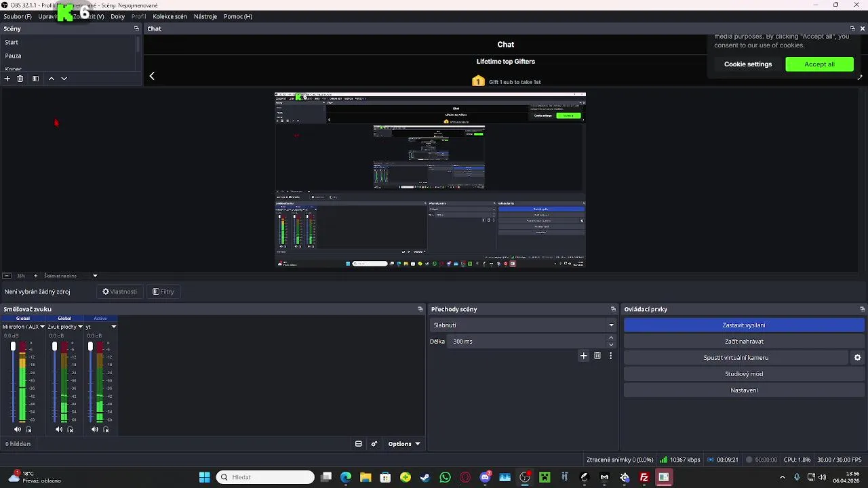This screenshot has height=488, width=868.
Task: Open Mikrofon / AUX channel dropdown menu
Action: pyautogui.click(x=42, y=327)
